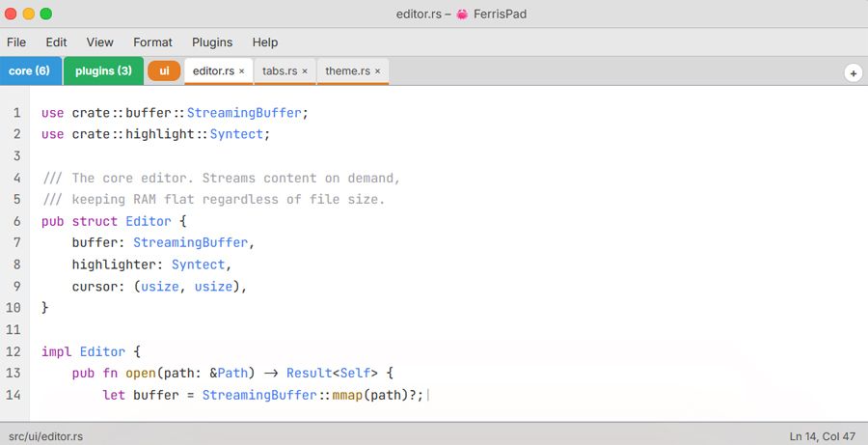Viewport: 868px width, 445px height.
Task: Switch to the tabs.rs tab
Action: [280, 70]
